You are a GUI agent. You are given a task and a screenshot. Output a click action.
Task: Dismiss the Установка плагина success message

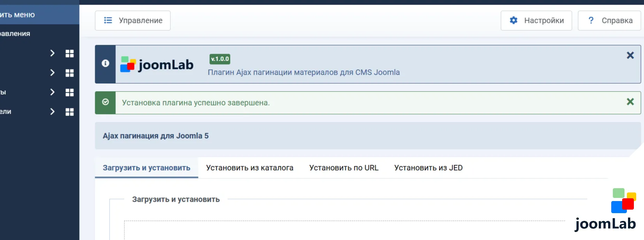630,102
